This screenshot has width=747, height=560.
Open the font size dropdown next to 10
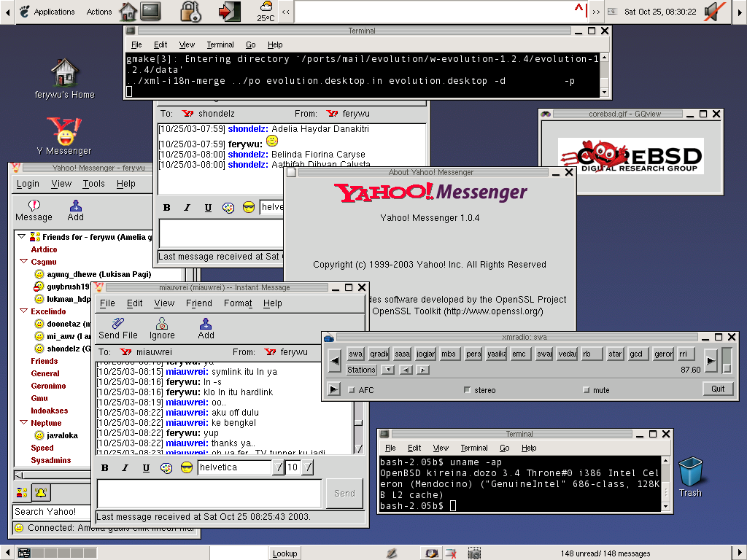coord(308,467)
